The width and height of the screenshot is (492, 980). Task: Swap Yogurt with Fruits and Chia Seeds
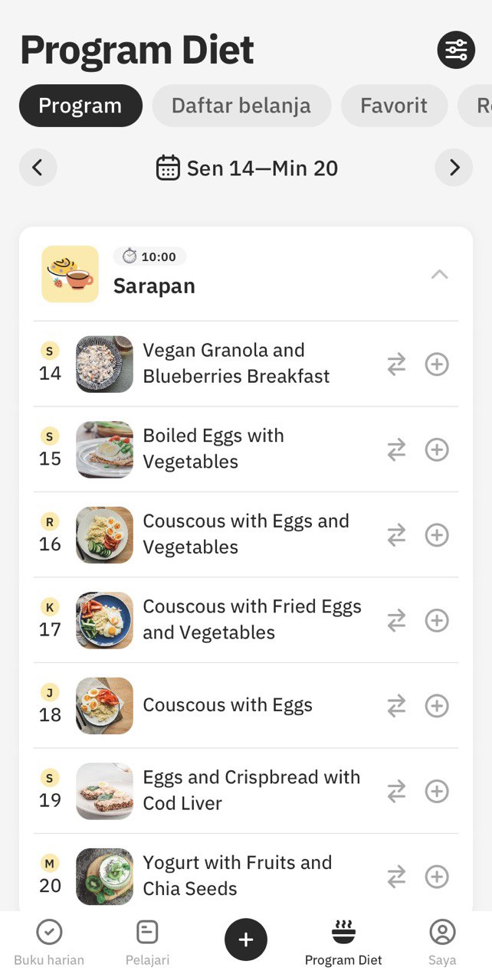click(396, 877)
